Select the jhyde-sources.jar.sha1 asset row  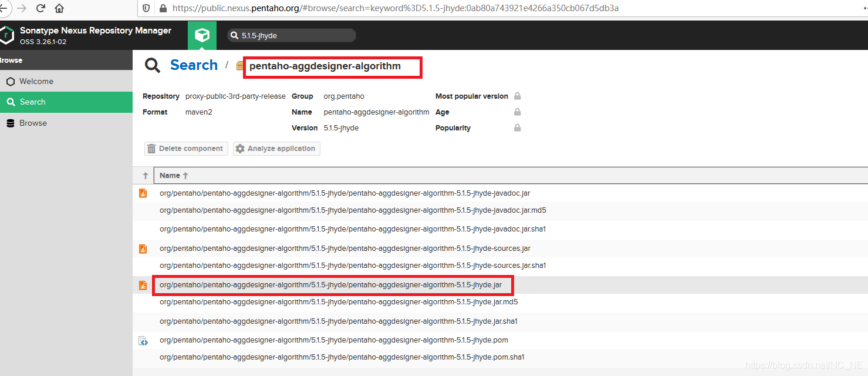(500, 266)
